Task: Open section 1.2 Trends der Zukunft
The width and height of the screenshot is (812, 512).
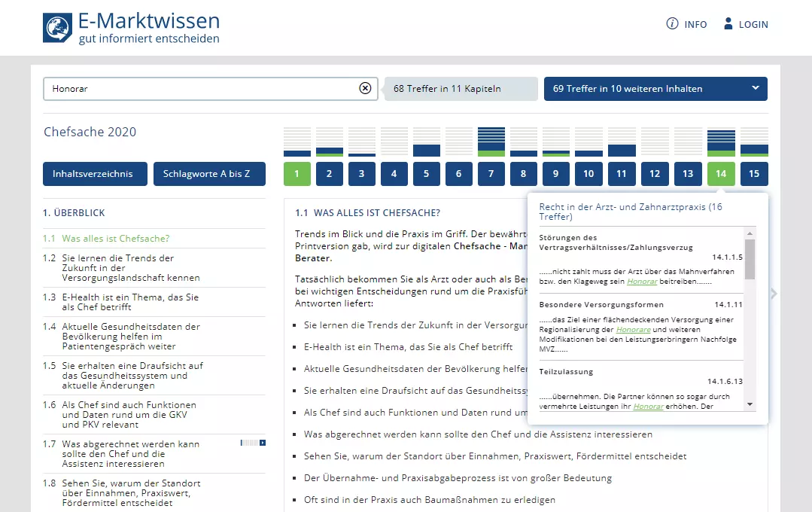Action: pyautogui.click(x=130, y=268)
